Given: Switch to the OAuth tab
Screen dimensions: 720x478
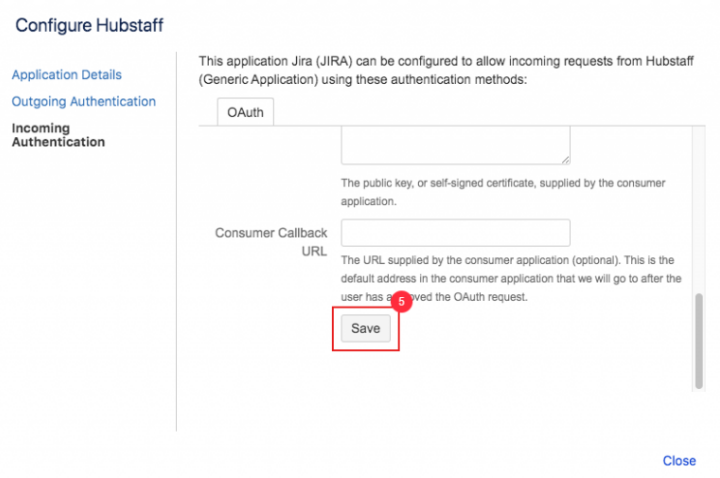Looking at the screenshot, I should tap(245, 113).
